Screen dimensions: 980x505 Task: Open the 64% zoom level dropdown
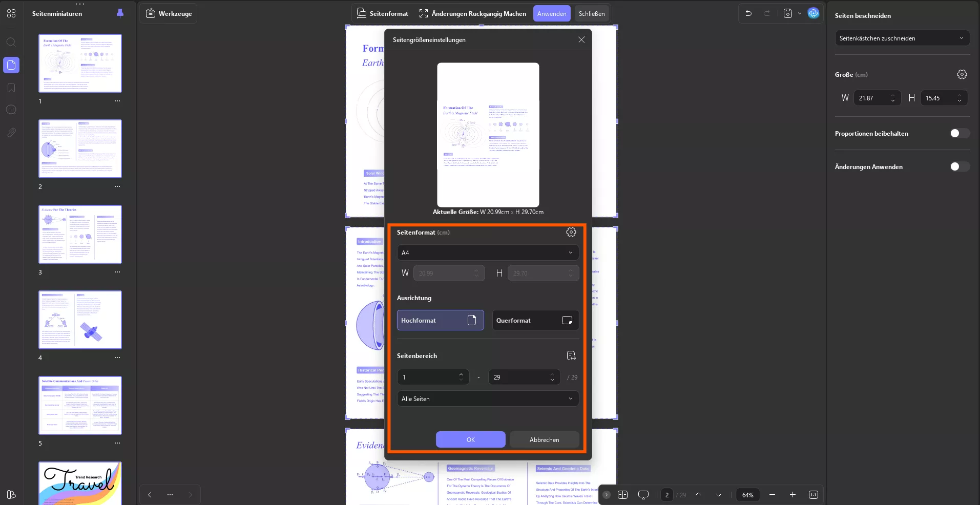click(x=748, y=495)
